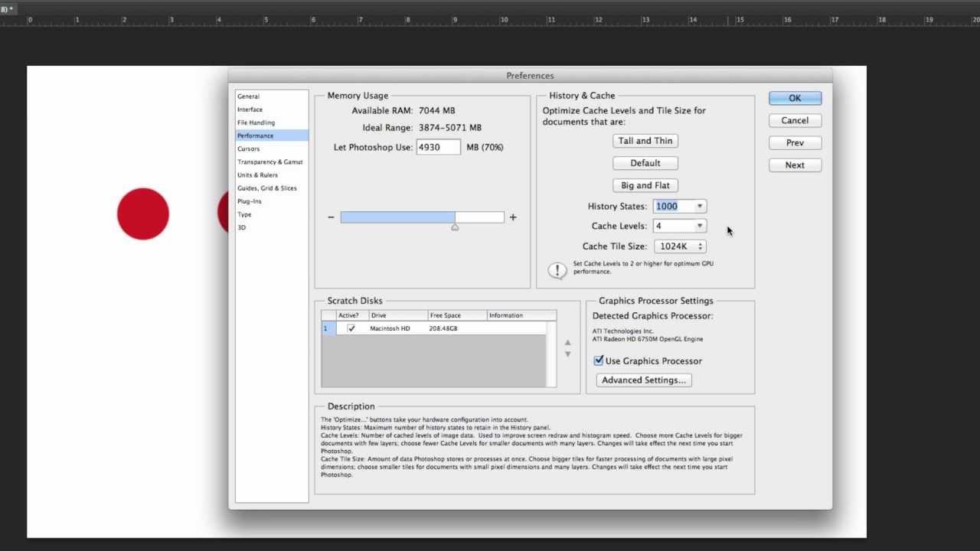Open Advanced Settings for graphics processor

pyautogui.click(x=644, y=380)
